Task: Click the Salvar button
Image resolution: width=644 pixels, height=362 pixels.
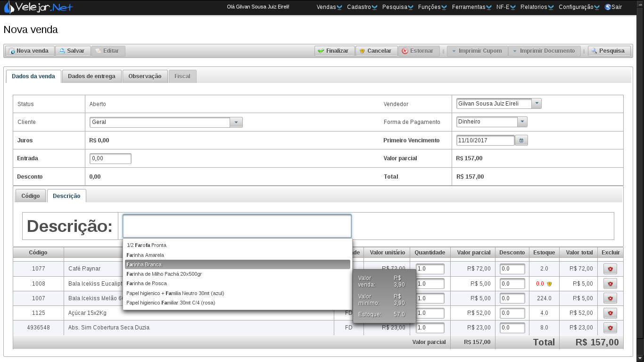Action: tap(73, 51)
